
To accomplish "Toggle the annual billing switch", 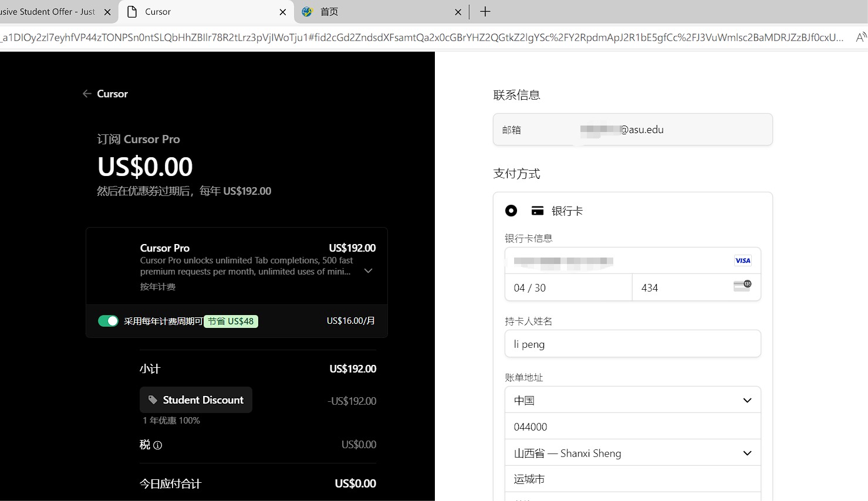I will coord(108,321).
